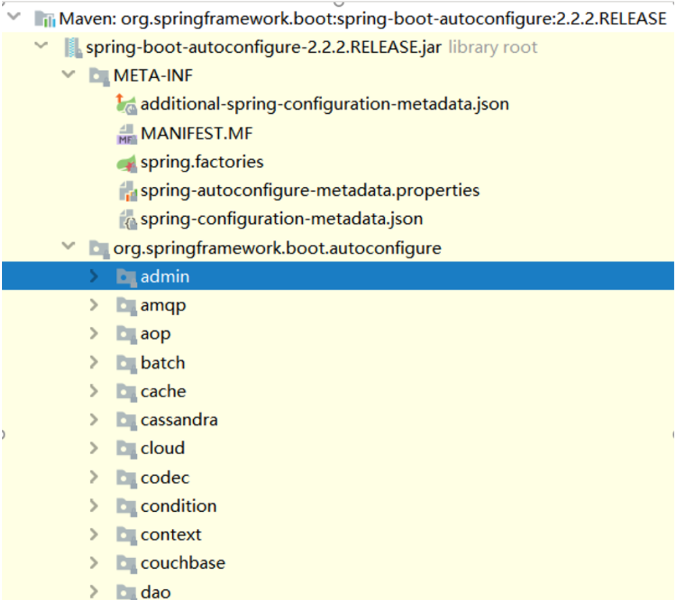Select the cassandra package label
Viewport: 700px width, 600px height.
click(x=180, y=420)
